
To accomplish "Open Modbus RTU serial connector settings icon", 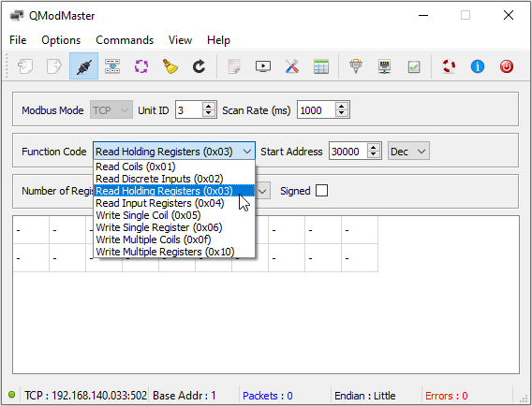I will click(356, 66).
